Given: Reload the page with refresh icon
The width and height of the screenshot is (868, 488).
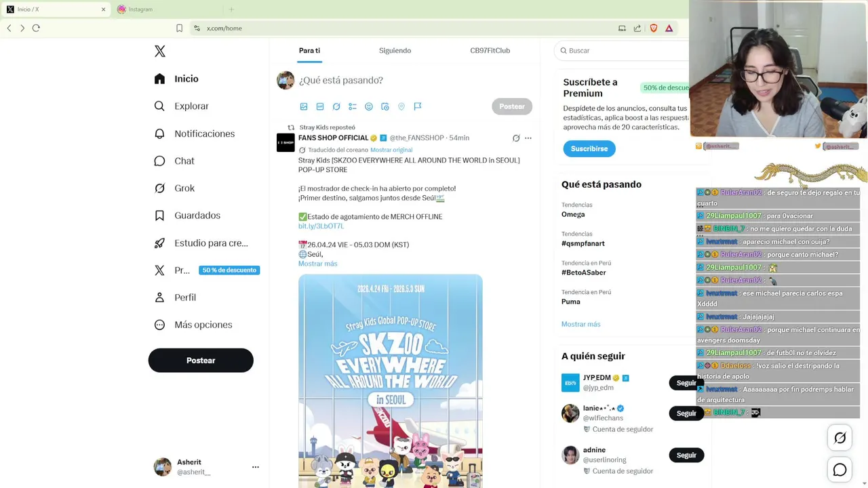Looking at the screenshot, I should tap(36, 28).
